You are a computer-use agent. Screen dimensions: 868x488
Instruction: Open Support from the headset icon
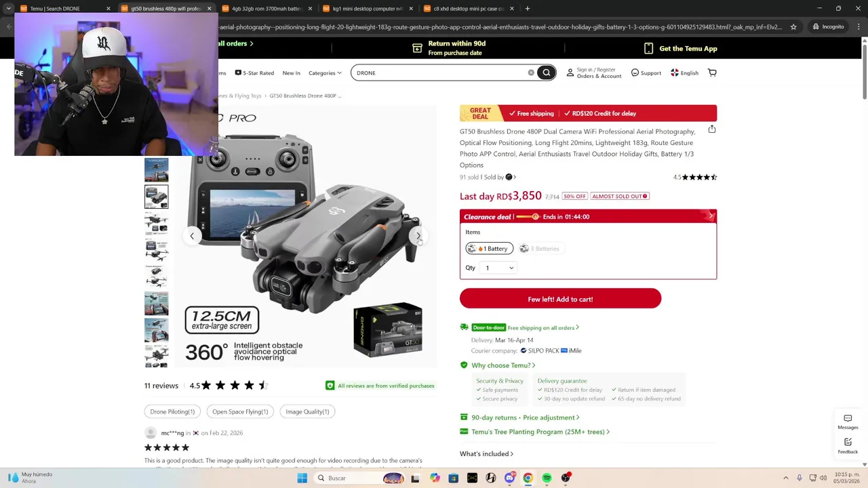(635, 73)
